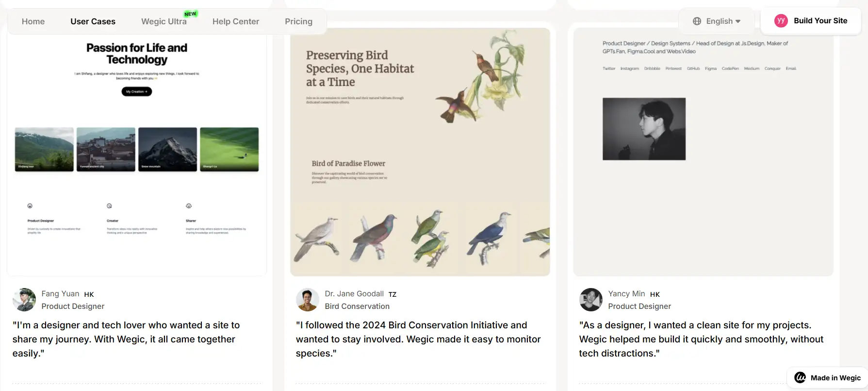Open Yancy Min's portfolio site preview
This screenshot has height=391, width=868.
[703, 152]
